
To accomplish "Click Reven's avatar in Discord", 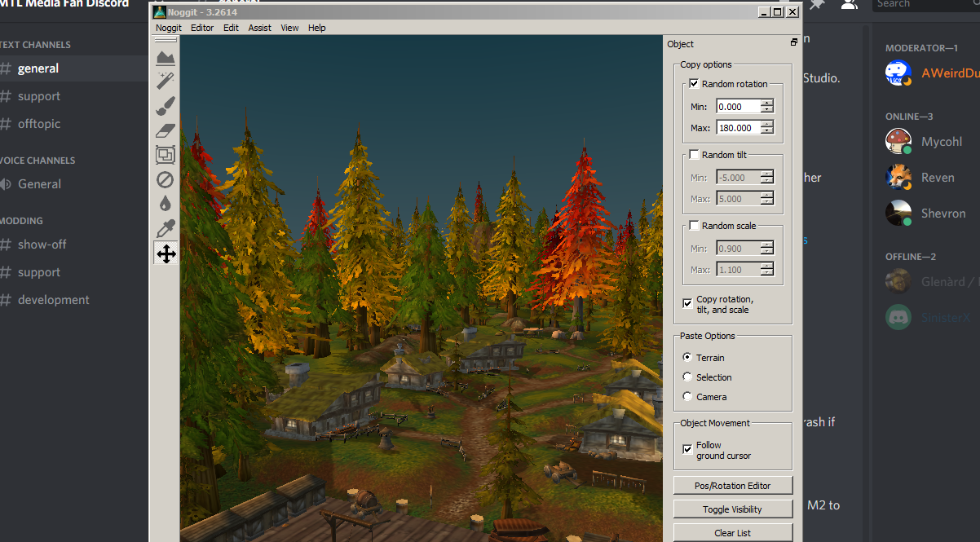I will (x=898, y=177).
